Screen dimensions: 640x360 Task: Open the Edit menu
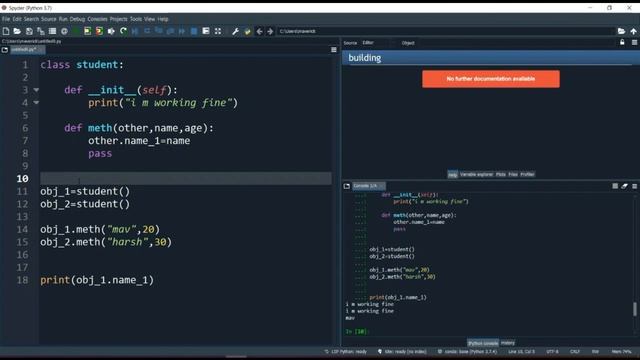click(x=17, y=19)
